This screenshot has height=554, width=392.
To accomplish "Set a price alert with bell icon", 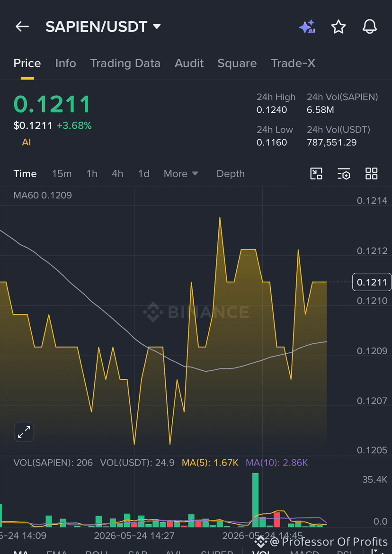I will pyautogui.click(x=370, y=27).
